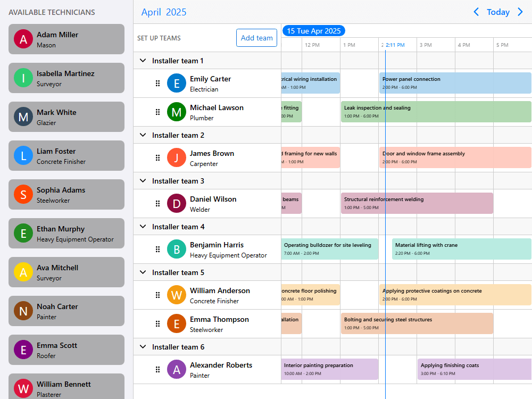Open framing for new walls appointment

tap(311, 158)
